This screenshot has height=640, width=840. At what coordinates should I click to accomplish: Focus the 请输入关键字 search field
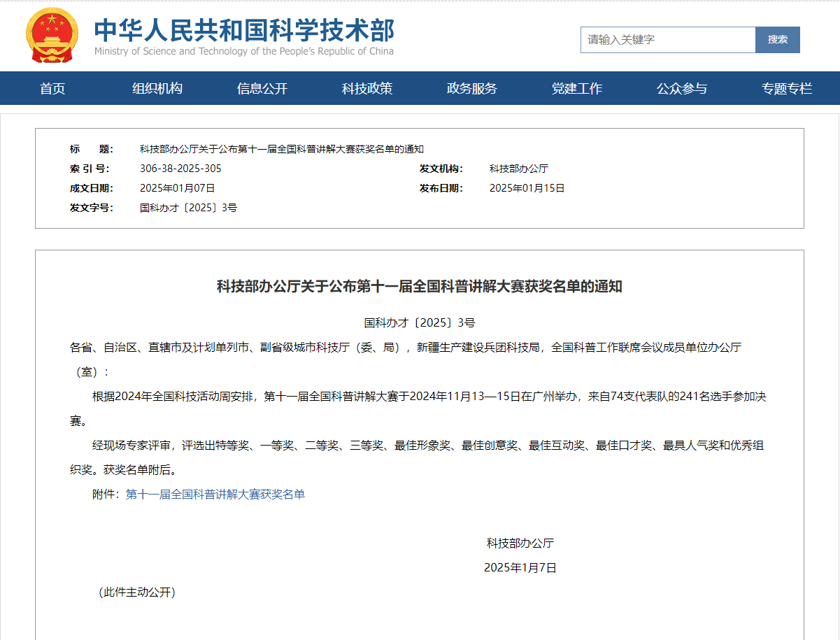pyautogui.click(x=667, y=40)
